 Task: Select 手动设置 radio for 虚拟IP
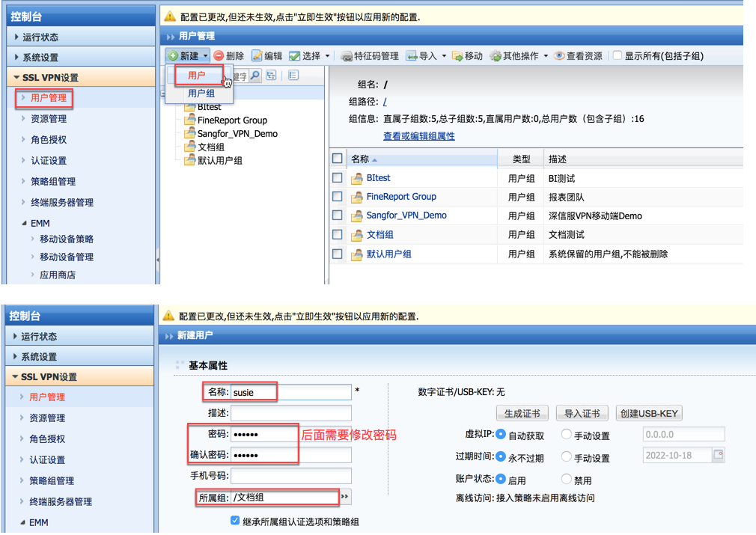(567, 434)
